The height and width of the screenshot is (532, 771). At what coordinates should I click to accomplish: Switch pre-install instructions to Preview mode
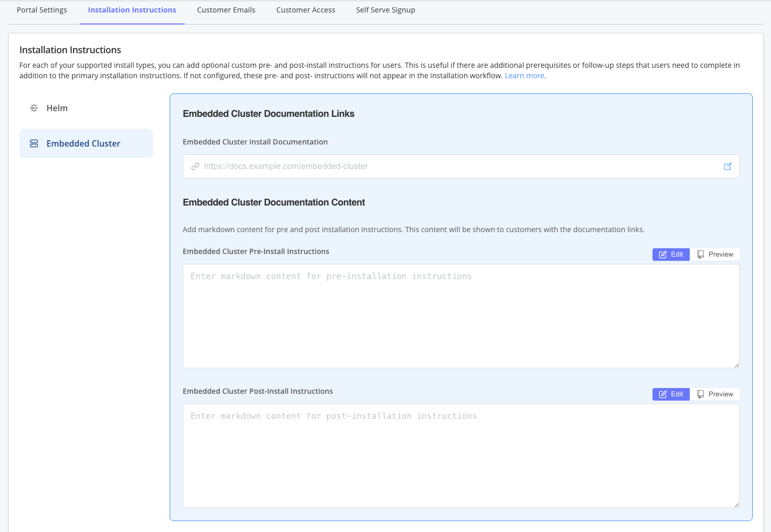coord(716,254)
